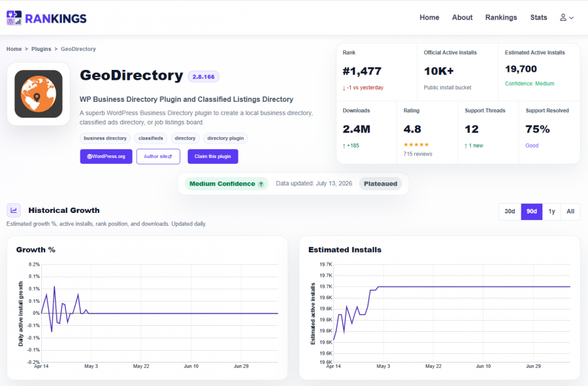Click the Medium Confidence help question icon

tap(261, 184)
